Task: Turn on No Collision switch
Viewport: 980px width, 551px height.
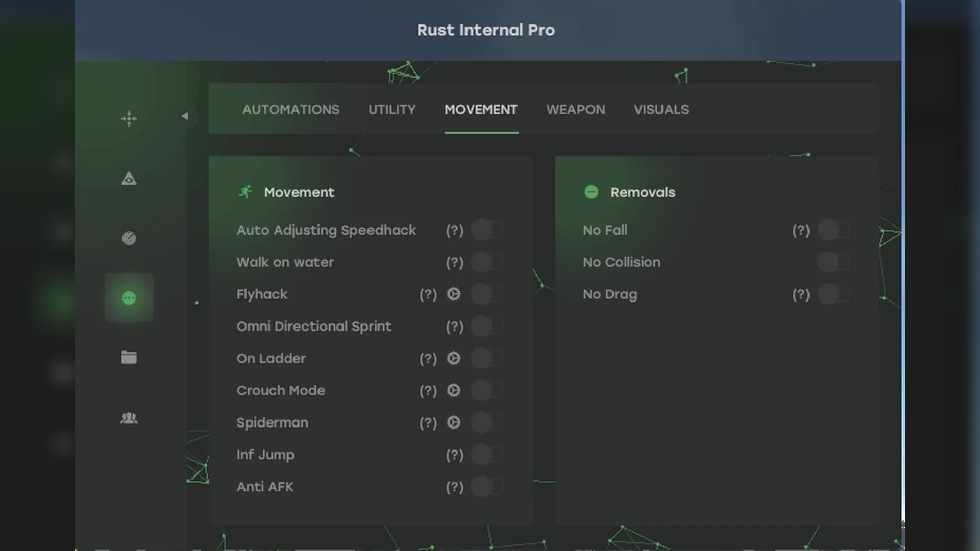Action: (x=834, y=262)
